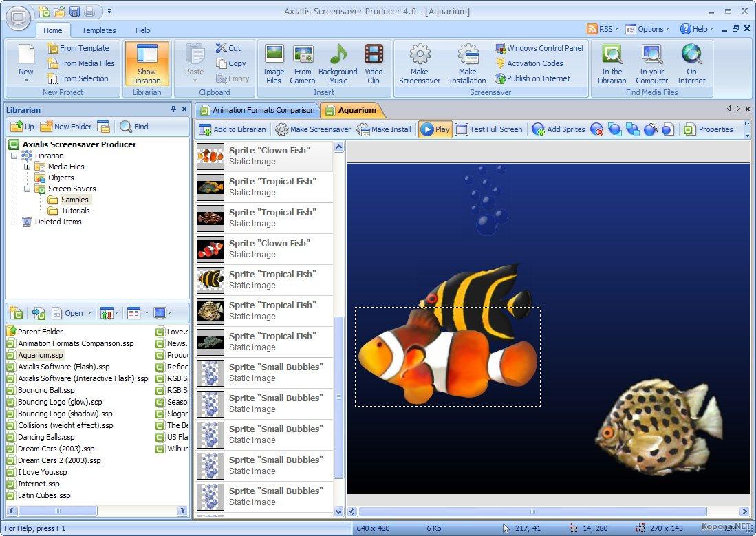Click Publish on Internet
756x536 pixels.
click(x=532, y=78)
